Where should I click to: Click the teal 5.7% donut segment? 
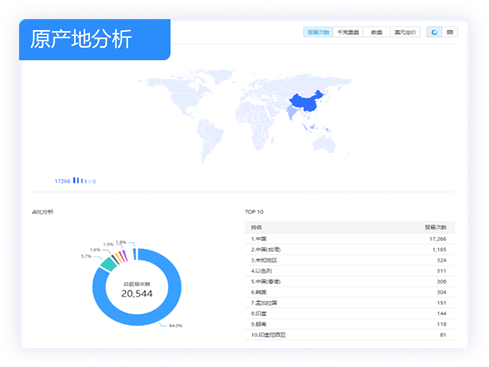coord(109,264)
